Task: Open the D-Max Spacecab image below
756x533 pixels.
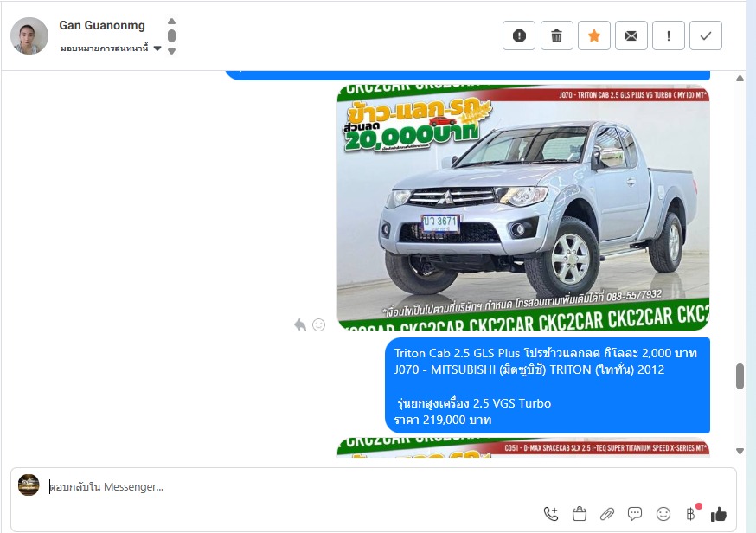Action: pos(523,447)
